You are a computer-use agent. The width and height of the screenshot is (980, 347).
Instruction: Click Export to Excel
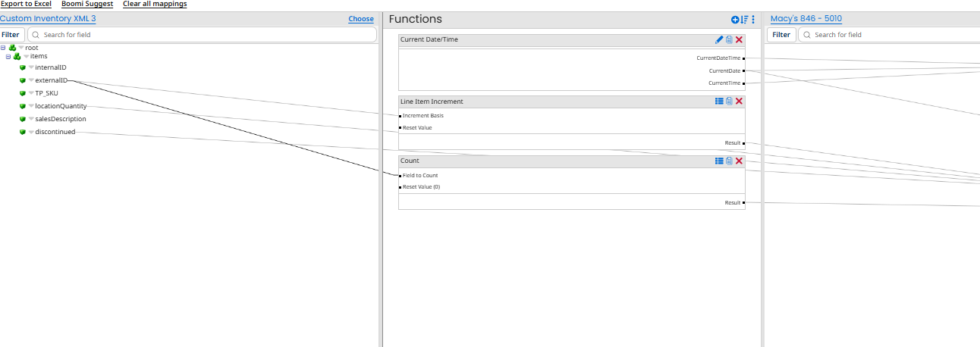pos(26,4)
